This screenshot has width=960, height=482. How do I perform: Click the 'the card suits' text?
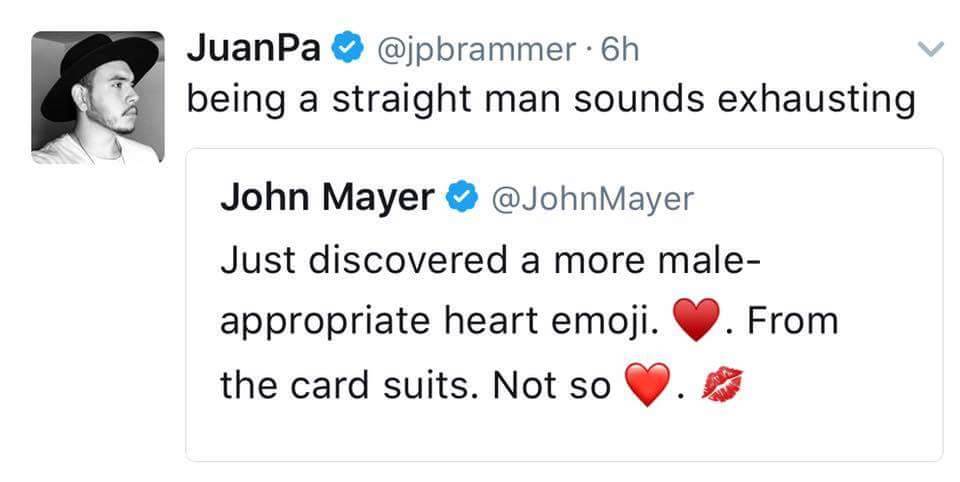349,385
